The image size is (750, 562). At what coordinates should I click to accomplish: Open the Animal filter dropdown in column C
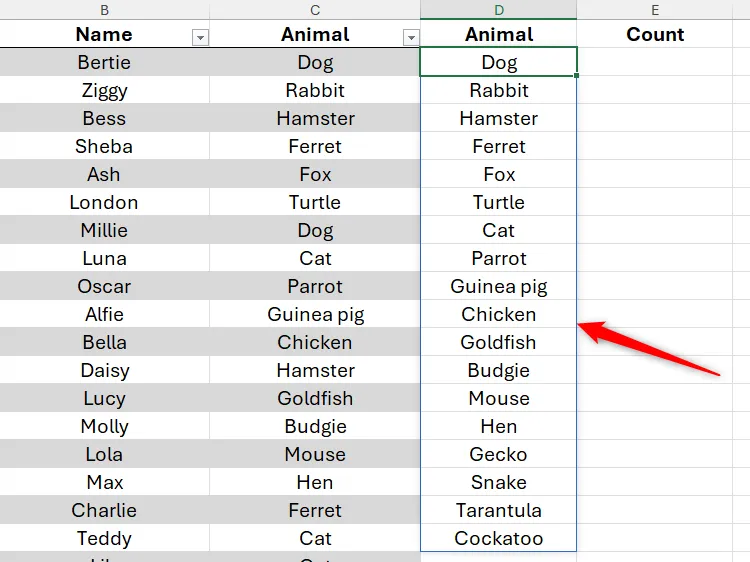pyautogui.click(x=410, y=37)
